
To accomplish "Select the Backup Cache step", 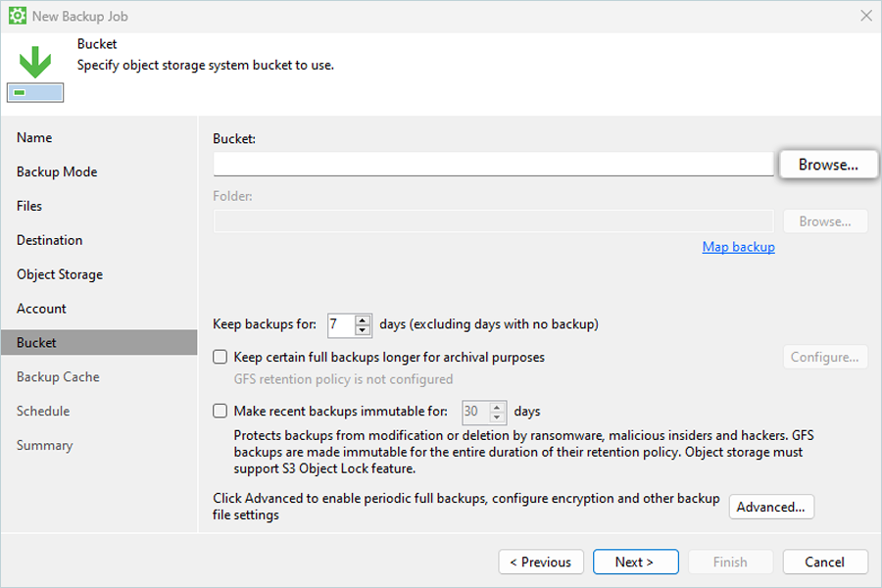I will coord(58,377).
